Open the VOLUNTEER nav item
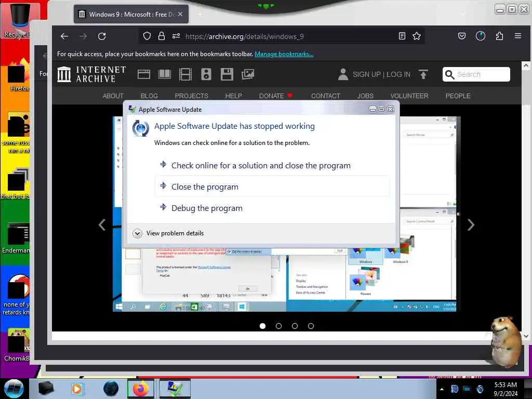Image resolution: width=532 pixels, height=399 pixels. click(409, 96)
